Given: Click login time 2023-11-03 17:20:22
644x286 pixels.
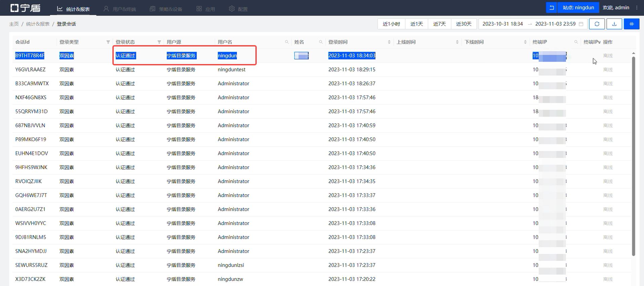Looking at the screenshot, I should 352,279.
